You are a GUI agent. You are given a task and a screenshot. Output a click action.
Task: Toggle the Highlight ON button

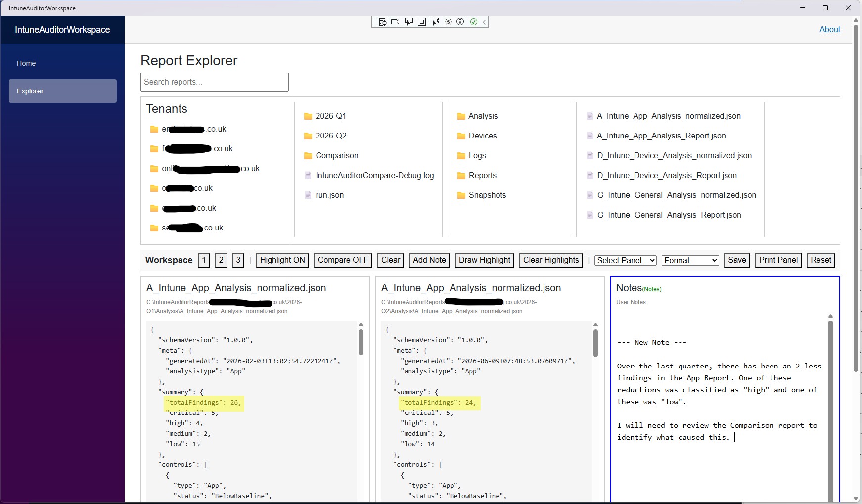[x=282, y=260]
